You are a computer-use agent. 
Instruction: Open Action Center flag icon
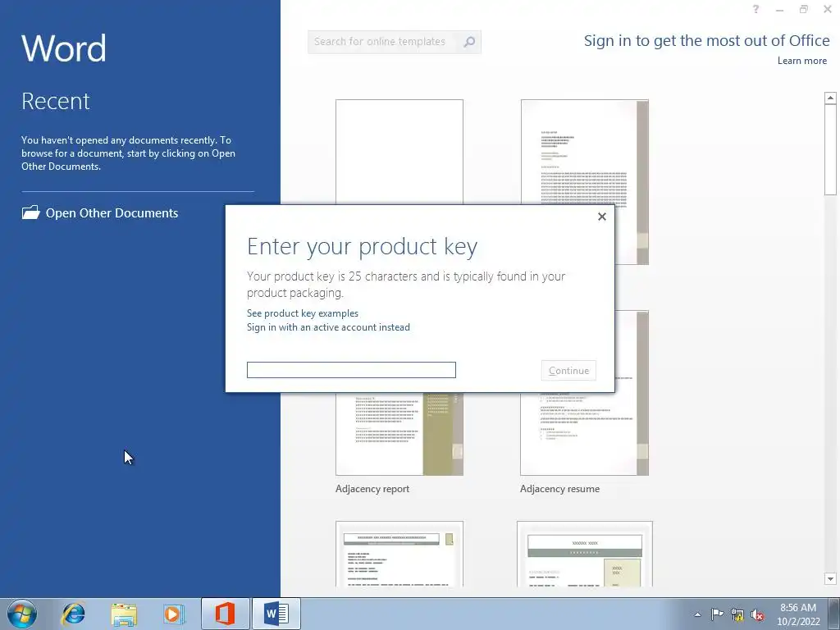tap(717, 614)
